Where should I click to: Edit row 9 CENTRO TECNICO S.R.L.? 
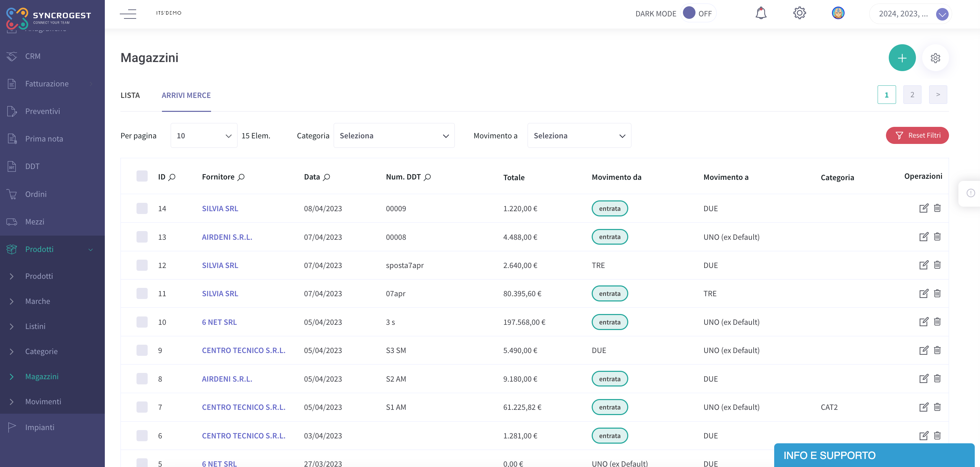pos(924,350)
